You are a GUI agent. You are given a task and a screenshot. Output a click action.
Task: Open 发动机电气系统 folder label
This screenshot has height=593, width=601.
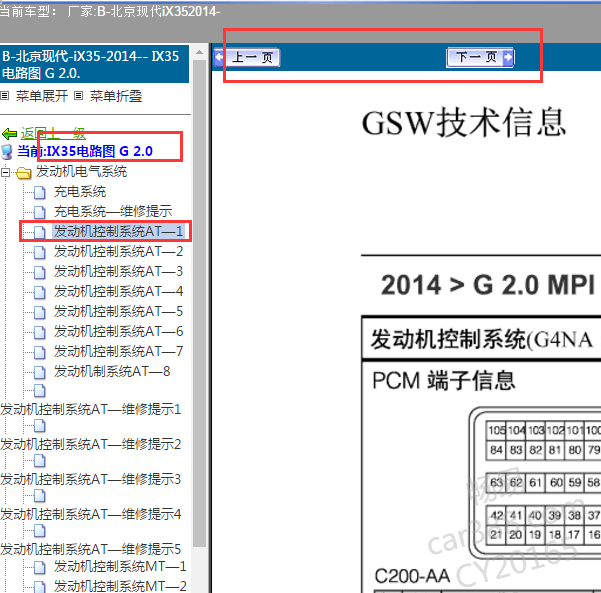point(81,171)
